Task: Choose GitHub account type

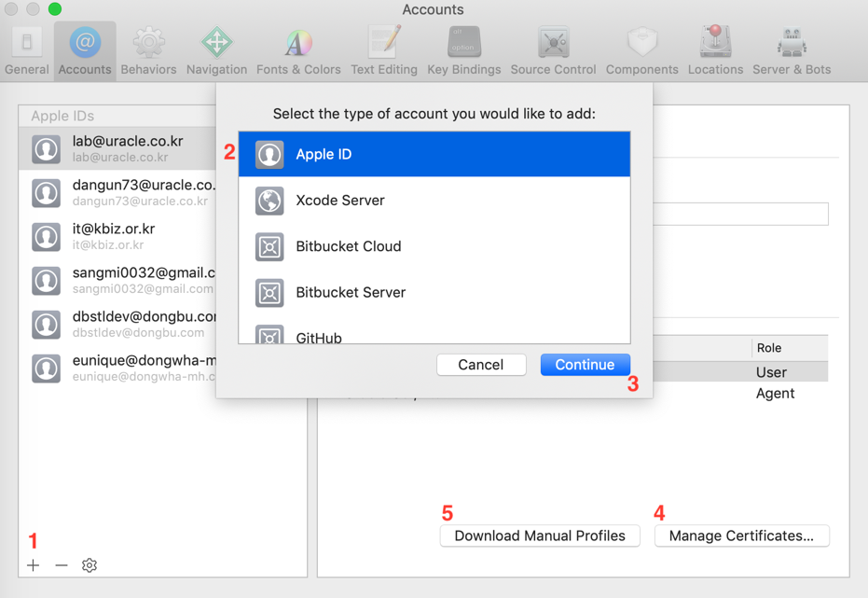Action: [434, 333]
